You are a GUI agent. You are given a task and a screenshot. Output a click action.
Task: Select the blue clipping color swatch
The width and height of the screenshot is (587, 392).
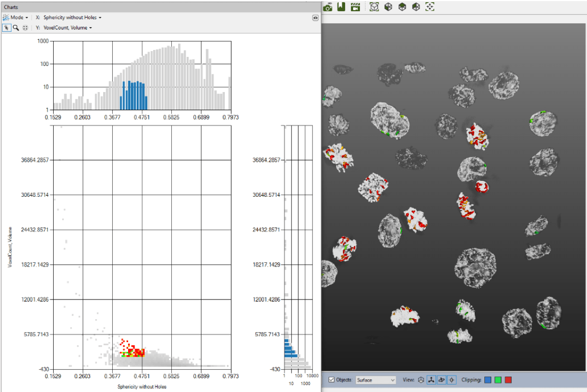coord(488,380)
